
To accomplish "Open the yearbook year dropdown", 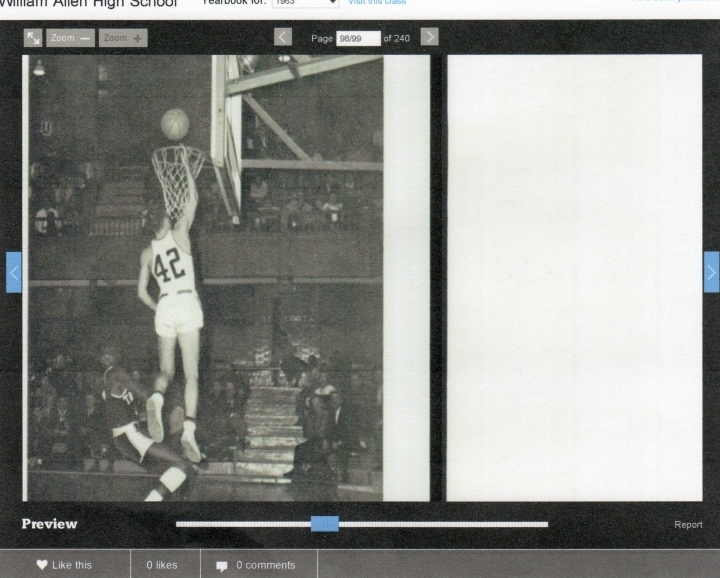I will click(305, 3).
